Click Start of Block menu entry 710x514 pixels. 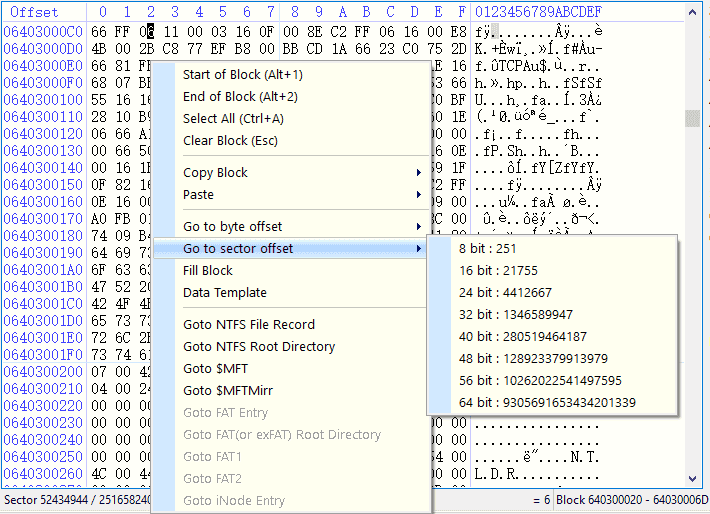[x=242, y=75]
